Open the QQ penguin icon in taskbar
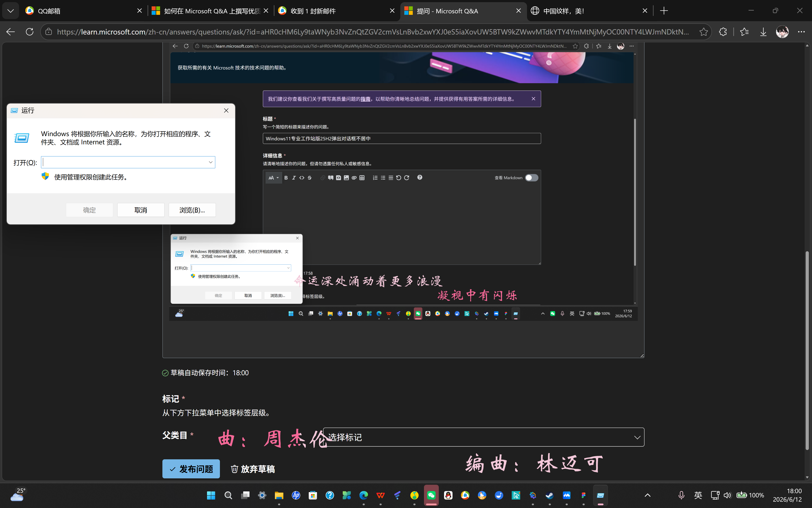This screenshot has height=508, width=812. [x=448, y=495]
